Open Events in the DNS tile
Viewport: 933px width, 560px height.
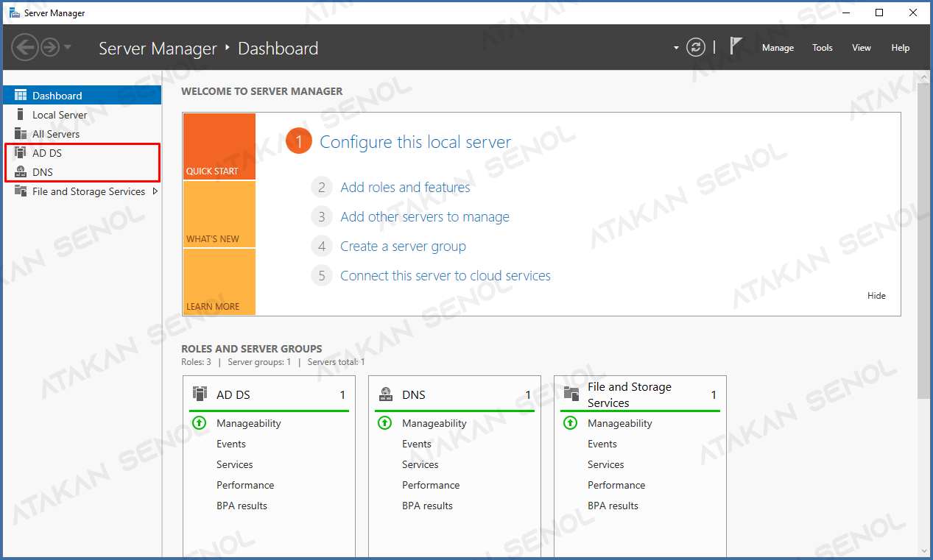(x=417, y=444)
